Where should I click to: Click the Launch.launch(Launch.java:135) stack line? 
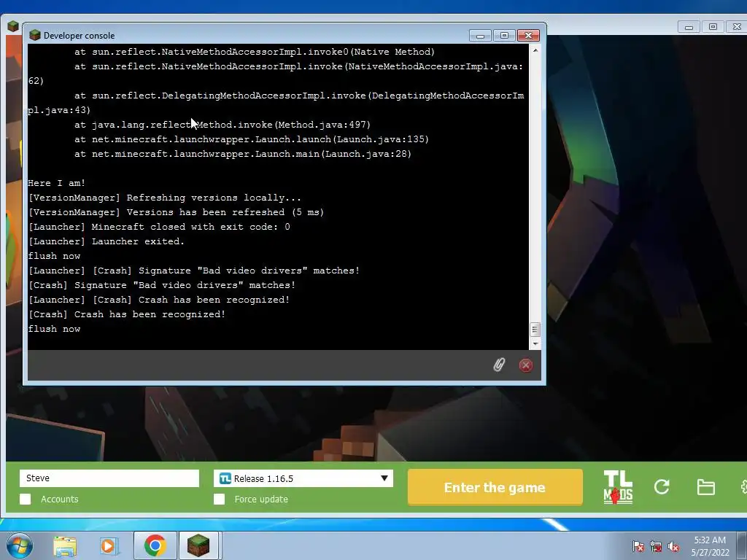pyautogui.click(x=252, y=139)
